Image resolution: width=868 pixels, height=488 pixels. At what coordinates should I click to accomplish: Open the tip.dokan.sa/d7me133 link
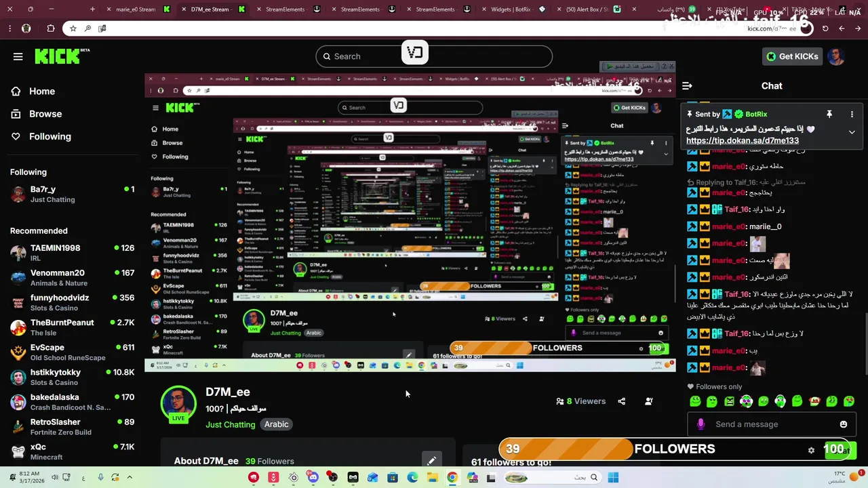coord(743,141)
